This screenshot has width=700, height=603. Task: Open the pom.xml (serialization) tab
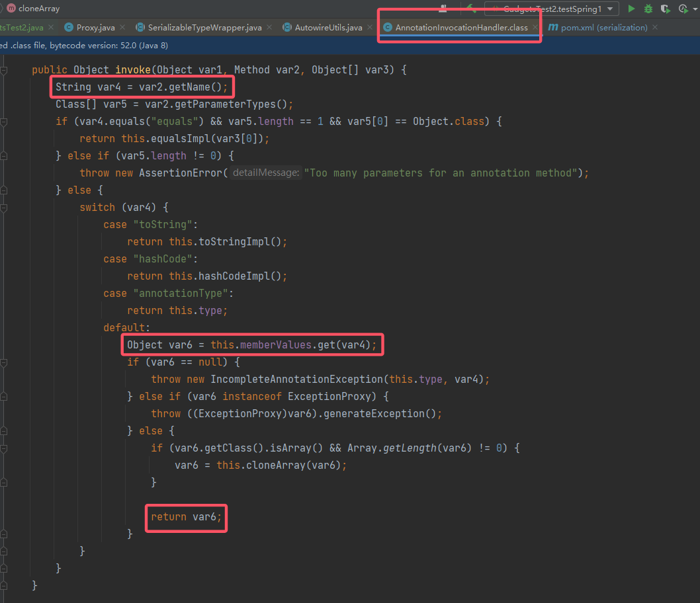tap(604, 28)
